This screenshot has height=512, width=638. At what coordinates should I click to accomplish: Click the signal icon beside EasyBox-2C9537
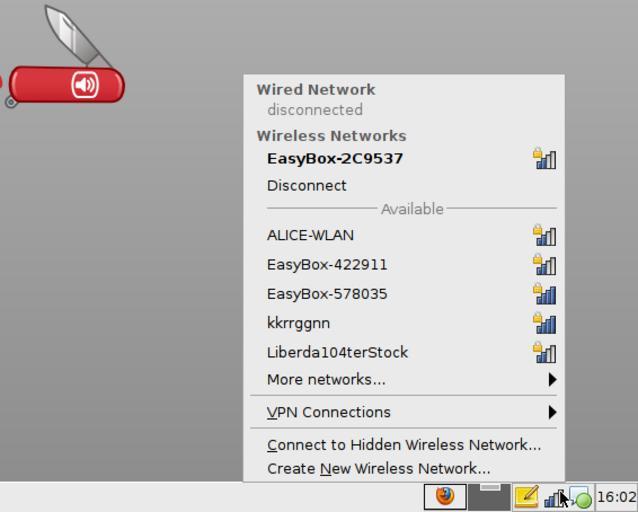tap(544, 159)
